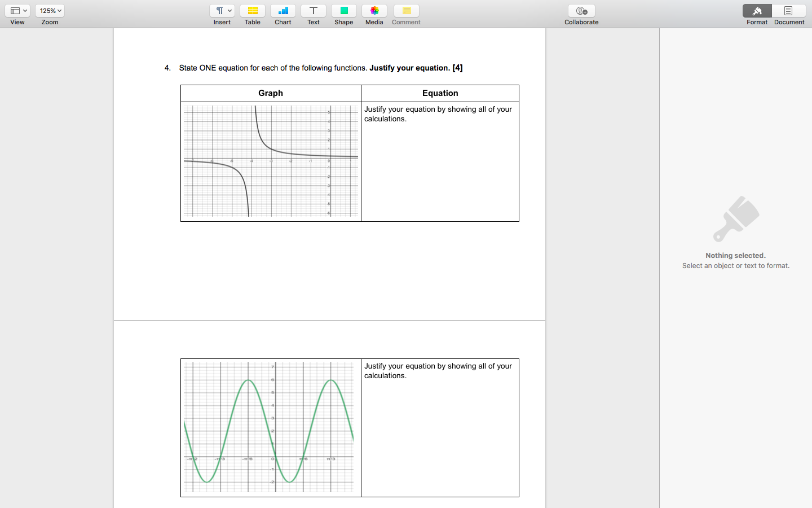Place cursor in first 'Justify your equation' cell

point(440,162)
